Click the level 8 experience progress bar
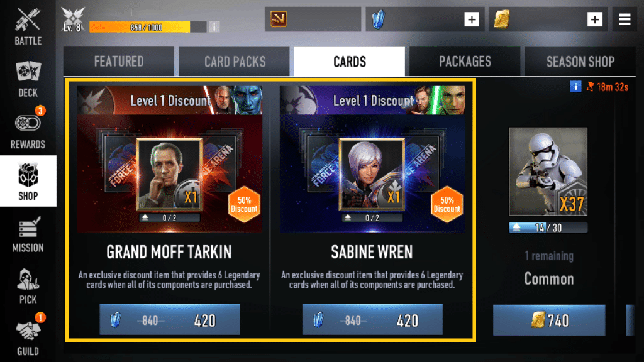The image size is (644, 362). coord(148,27)
